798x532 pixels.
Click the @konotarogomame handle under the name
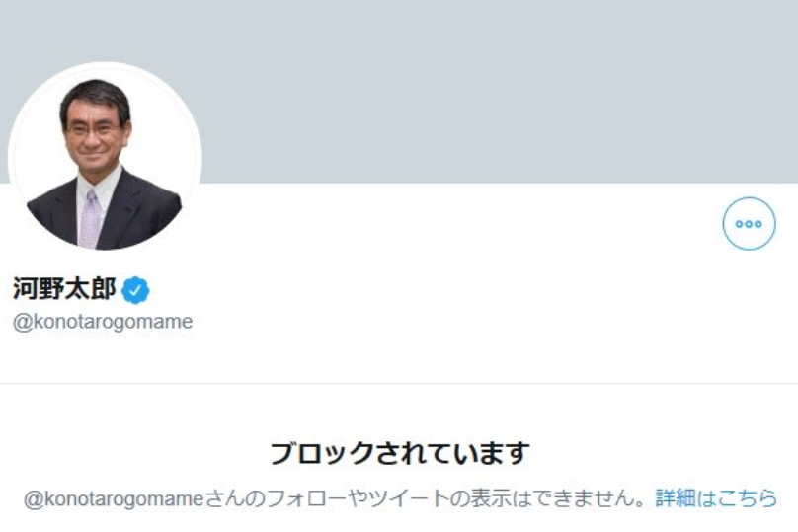(102, 322)
